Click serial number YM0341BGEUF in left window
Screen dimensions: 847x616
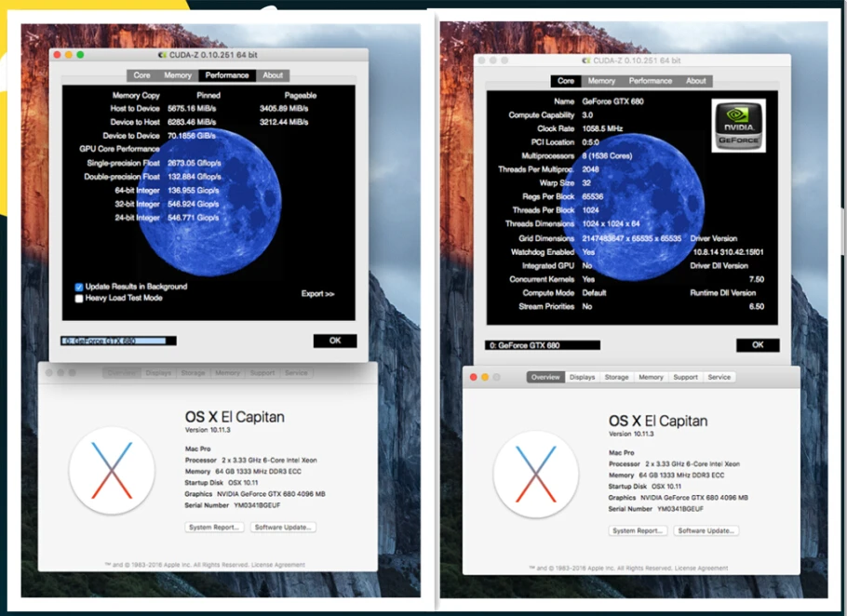coord(257,505)
